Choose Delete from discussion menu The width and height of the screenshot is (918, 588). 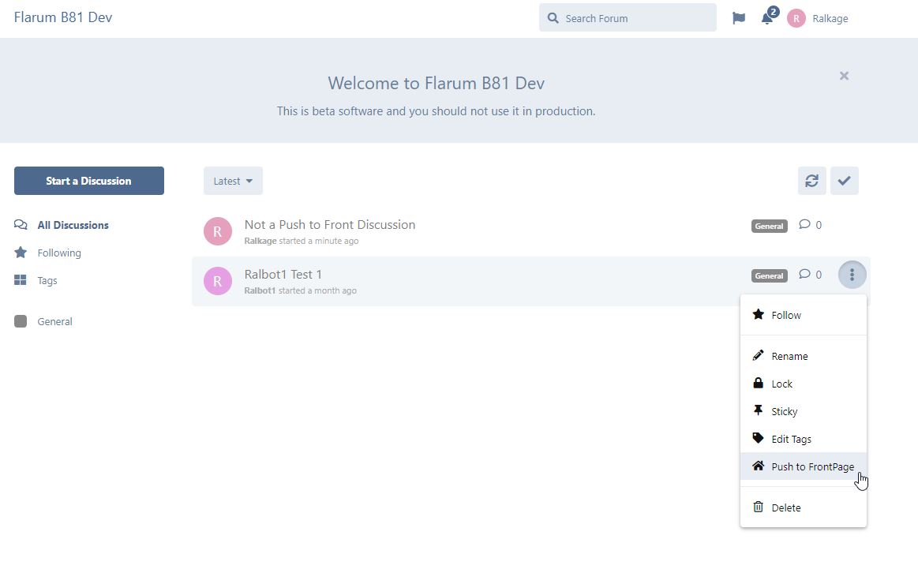click(x=804, y=507)
